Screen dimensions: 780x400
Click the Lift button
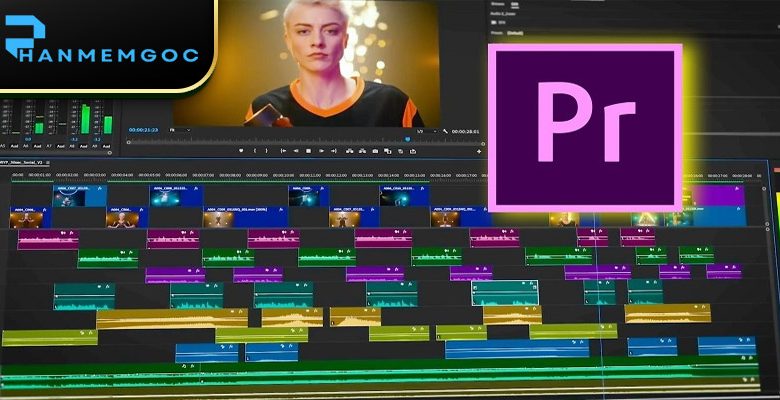pyautogui.click(x=349, y=151)
